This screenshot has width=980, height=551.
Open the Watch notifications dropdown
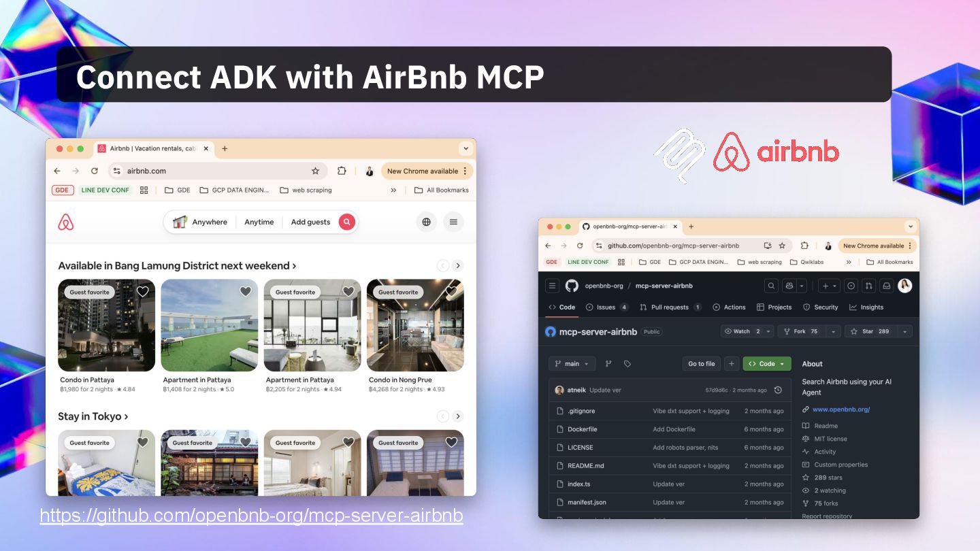[747, 331]
